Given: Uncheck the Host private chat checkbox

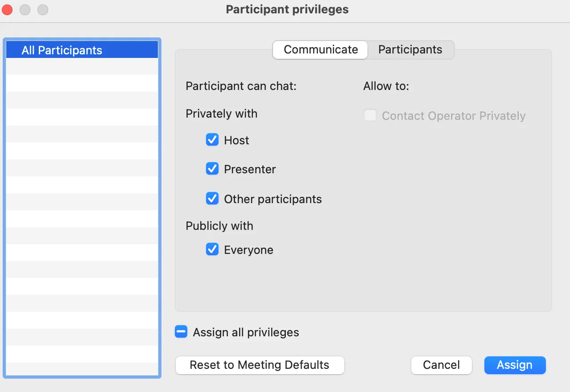Looking at the screenshot, I should (x=212, y=140).
